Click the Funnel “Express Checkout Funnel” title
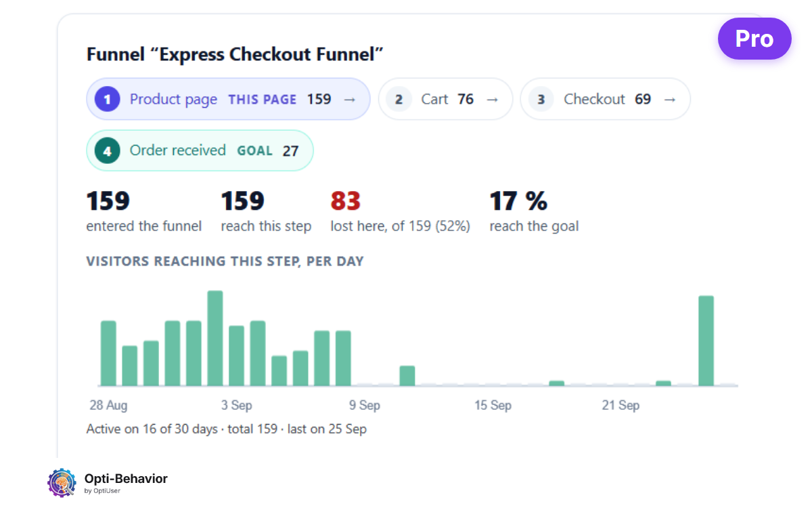 tap(235, 54)
